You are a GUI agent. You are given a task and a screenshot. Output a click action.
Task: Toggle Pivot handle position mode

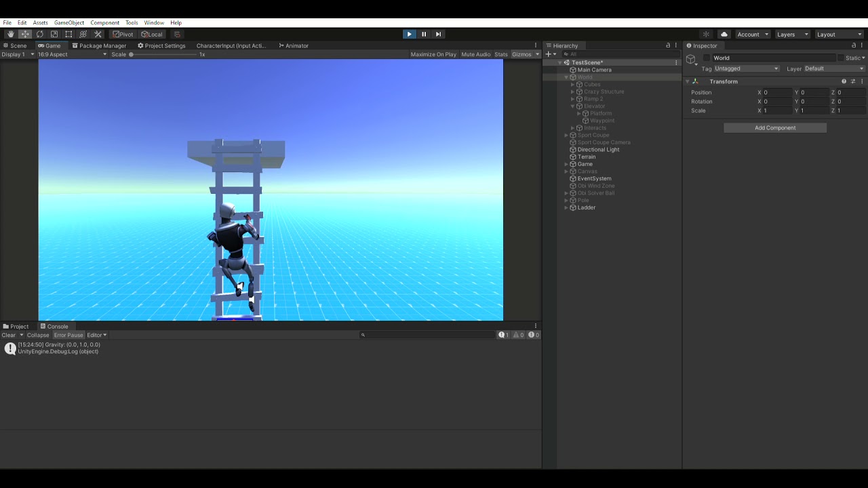pos(123,34)
